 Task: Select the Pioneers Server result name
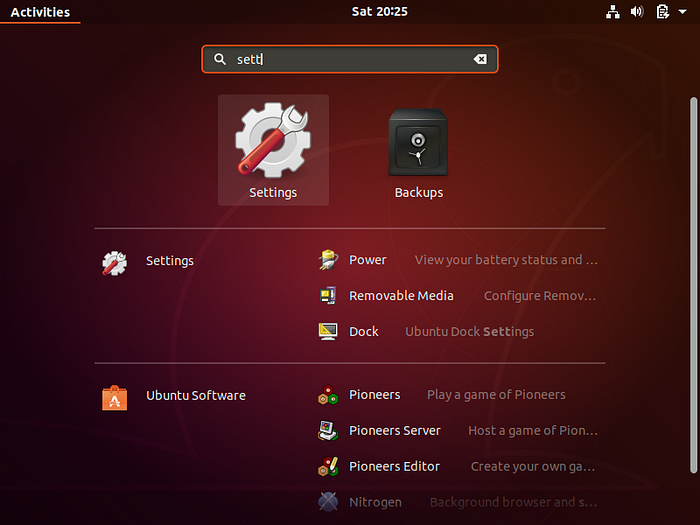coord(395,430)
